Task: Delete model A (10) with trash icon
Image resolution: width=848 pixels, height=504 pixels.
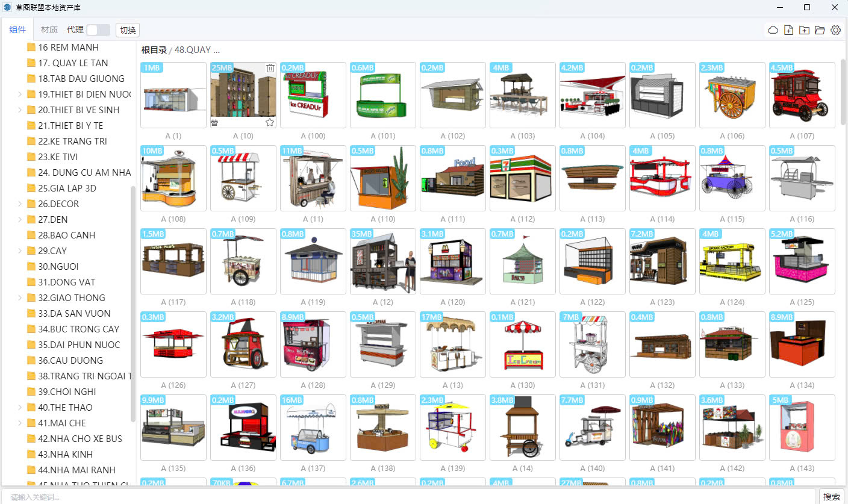Action: coord(270,68)
